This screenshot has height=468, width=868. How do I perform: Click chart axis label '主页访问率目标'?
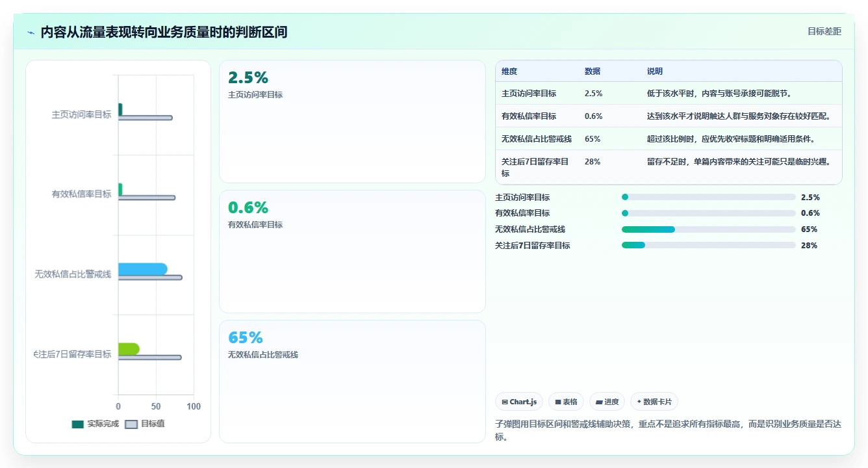point(81,114)
